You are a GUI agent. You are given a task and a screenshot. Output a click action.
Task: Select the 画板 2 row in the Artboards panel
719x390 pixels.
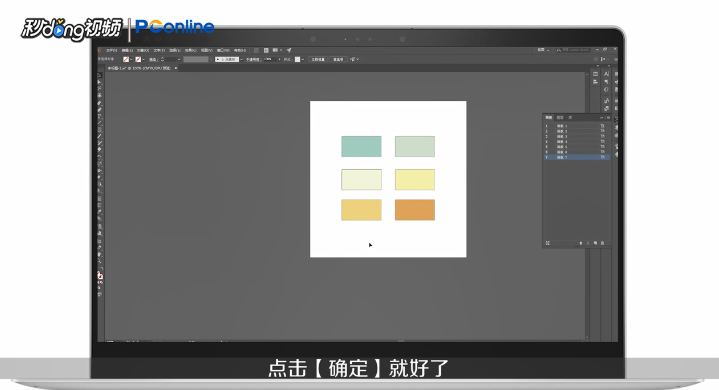[577, 132]
